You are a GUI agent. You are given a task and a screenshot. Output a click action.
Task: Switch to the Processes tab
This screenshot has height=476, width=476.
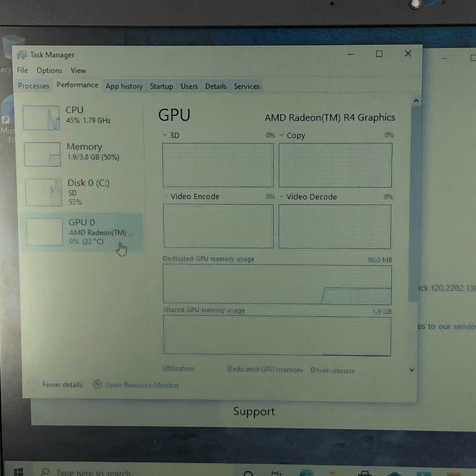tap(34, 86)
